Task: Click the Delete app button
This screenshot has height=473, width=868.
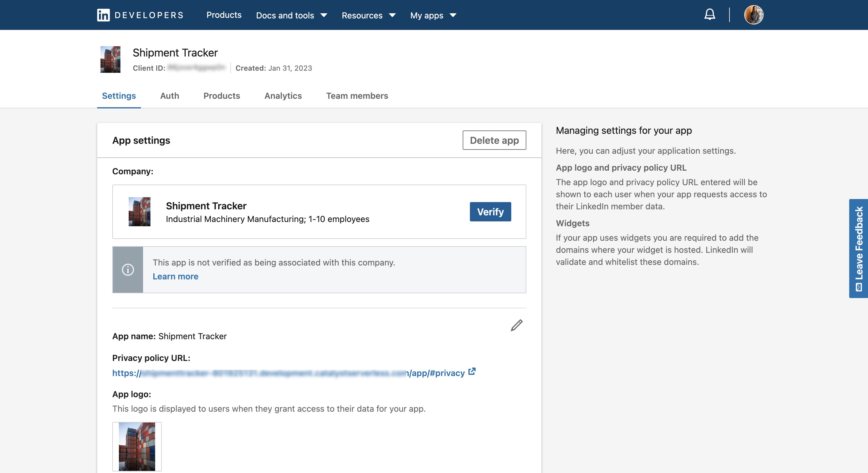Action: [494, 140]
